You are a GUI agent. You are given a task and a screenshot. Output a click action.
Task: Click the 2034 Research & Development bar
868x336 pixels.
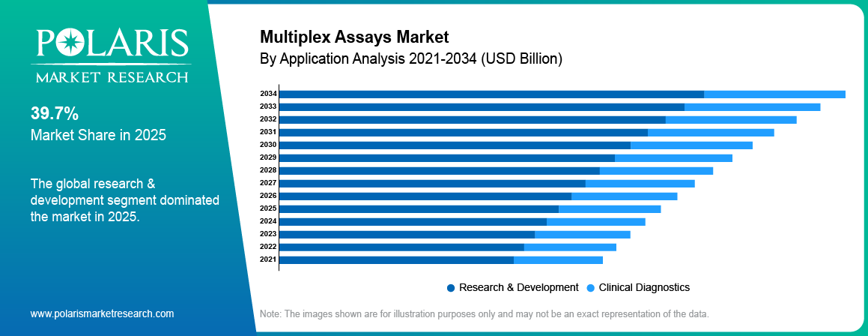pyautogui.click(x=491, y=94)
